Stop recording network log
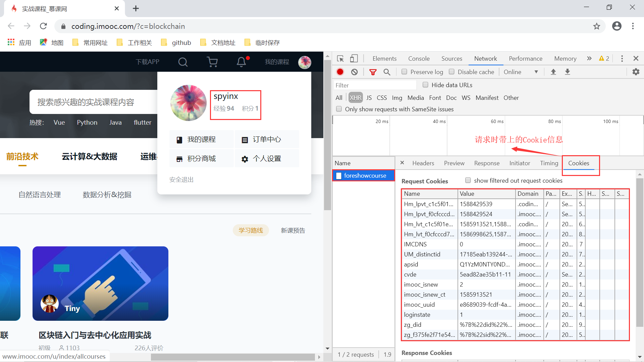This screenshot has width=644, height=362. [340, 72]
